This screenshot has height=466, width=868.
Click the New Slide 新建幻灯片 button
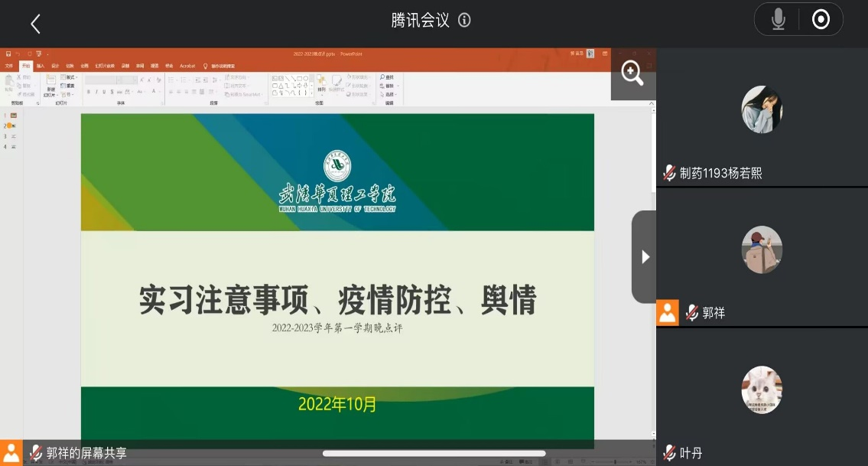pos(50,87)
